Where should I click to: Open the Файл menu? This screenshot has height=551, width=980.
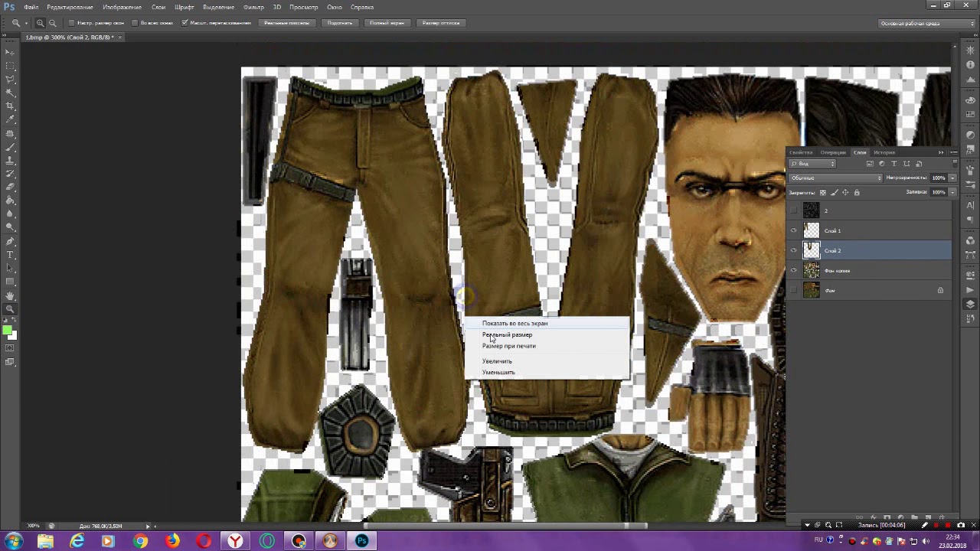[31, 7]
